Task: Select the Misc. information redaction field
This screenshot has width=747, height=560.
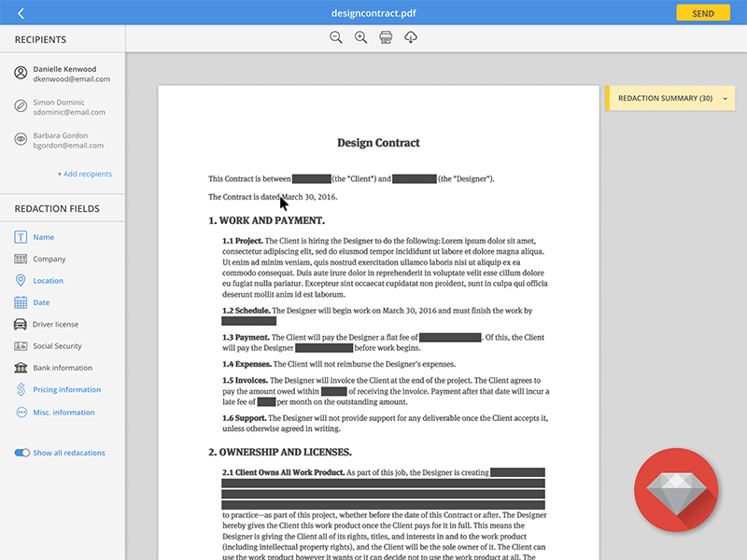Action: coord(56,412)
